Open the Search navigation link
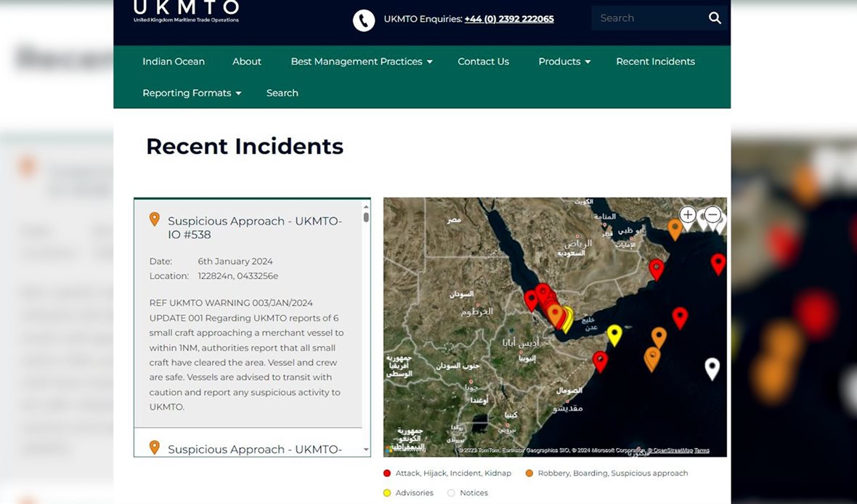857x504 pixels. (x=282, y=93)
